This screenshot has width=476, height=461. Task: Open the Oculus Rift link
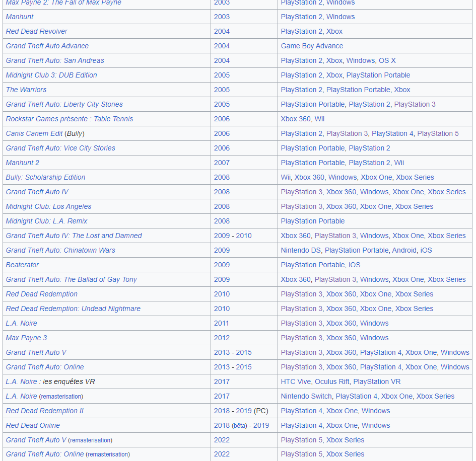332,381
